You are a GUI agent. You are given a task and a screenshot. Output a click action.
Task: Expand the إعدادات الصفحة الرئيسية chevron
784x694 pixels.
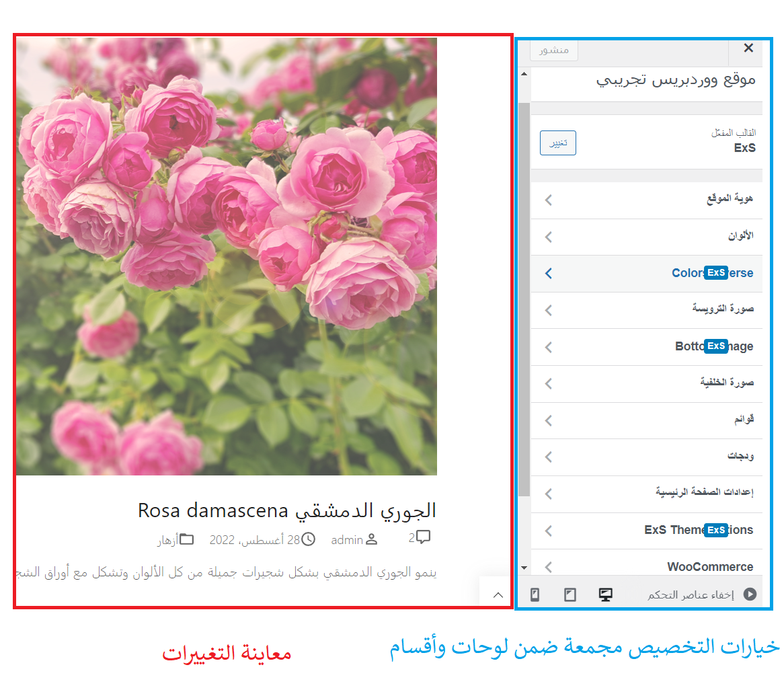pyautogui.click(x=549, y=494)
